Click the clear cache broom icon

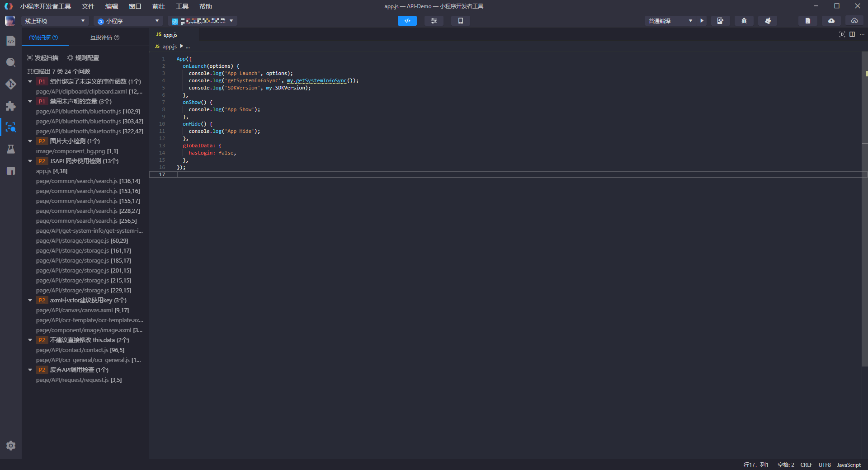(768, 21)
